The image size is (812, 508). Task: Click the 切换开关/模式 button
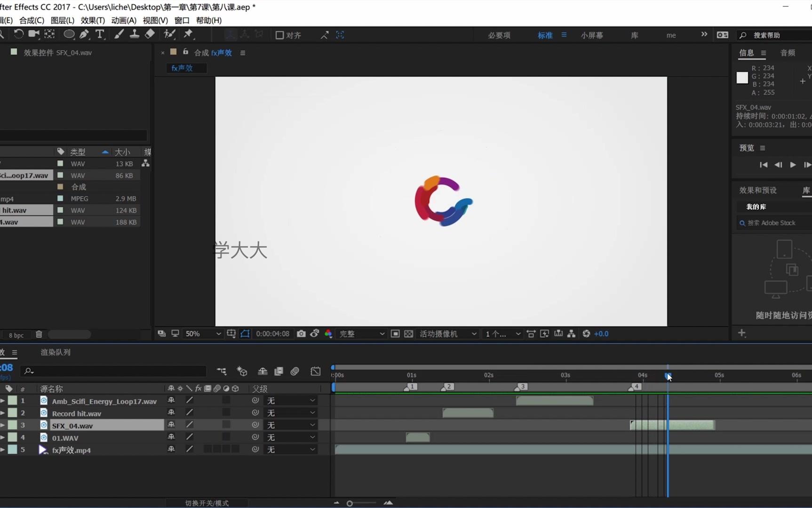(x=207, y=503)
